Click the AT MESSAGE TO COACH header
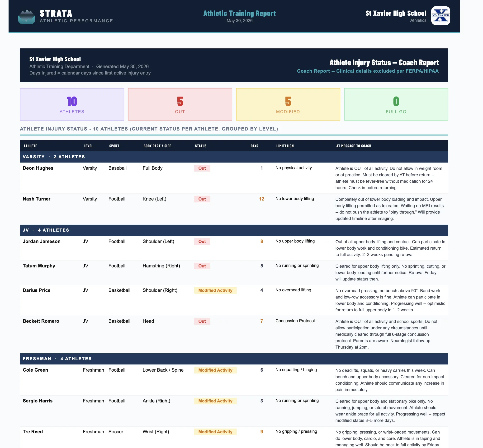The height and width of the screenshot is (448, 483). coord(353,146)
